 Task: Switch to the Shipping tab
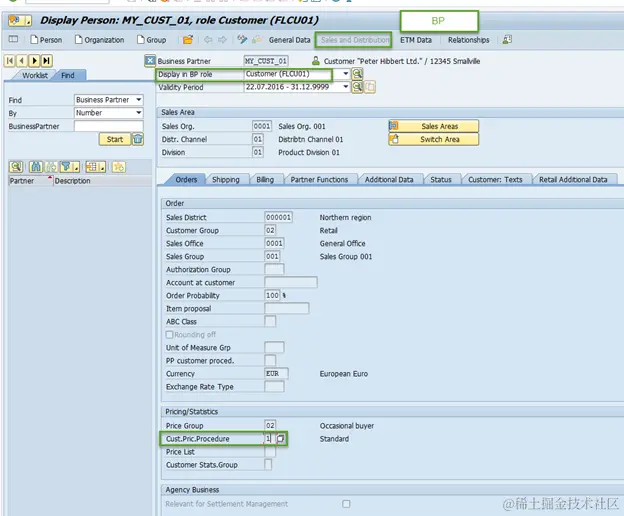tap(226, 179)
